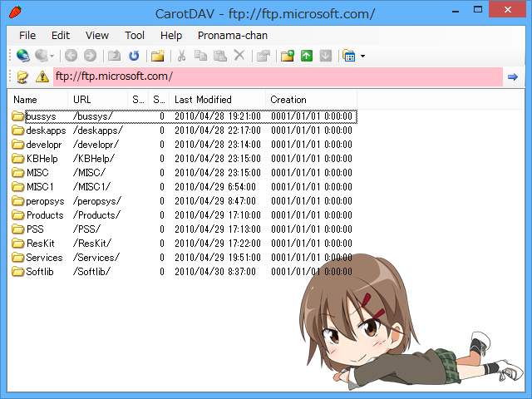The width and height of the screenshot is (532, 399).
Task: Click the view mode icon
Action: pos(349,56)
